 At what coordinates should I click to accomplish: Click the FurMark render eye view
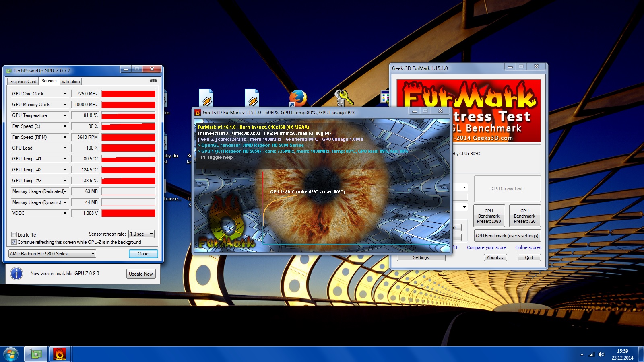(322, 185)
